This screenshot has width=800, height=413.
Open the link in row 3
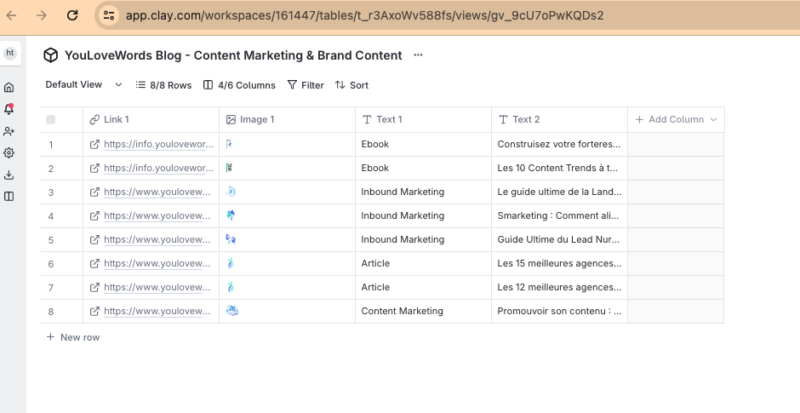click(x=157, y=192)
